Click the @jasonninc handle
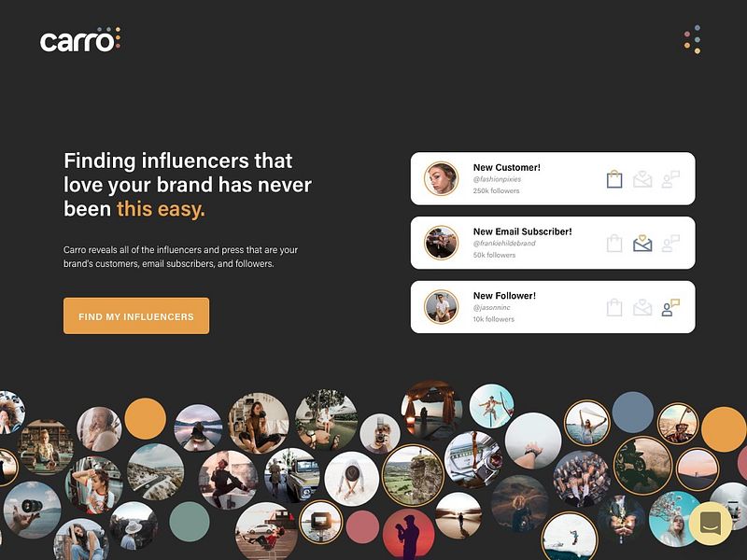Image resolution: width=747 pixels, height=560 pixels. pos(491,308)
